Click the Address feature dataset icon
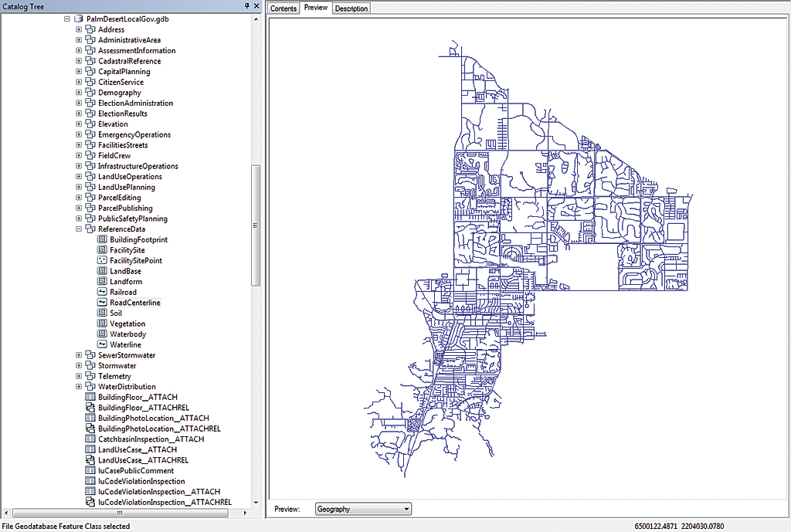The height and width of the screenshot is (532, 791). pos(90,29)
